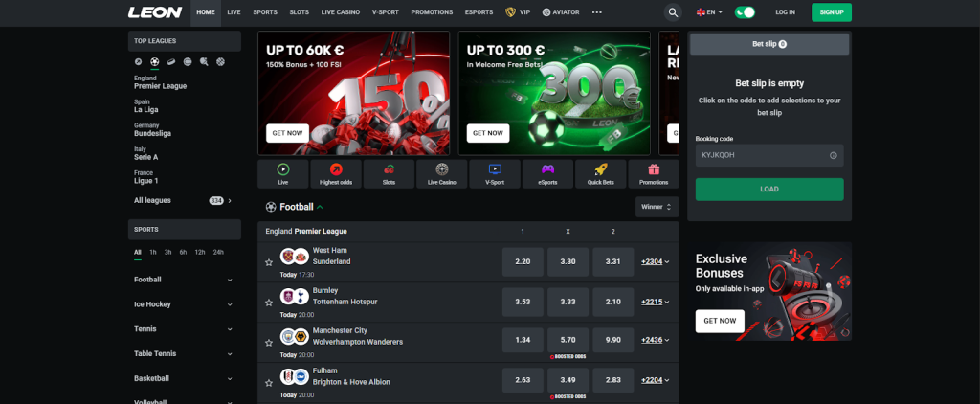The width and height of the screenshot is (980, 404).
Task: Click in the Booking code input field
Action: [769, 155]
